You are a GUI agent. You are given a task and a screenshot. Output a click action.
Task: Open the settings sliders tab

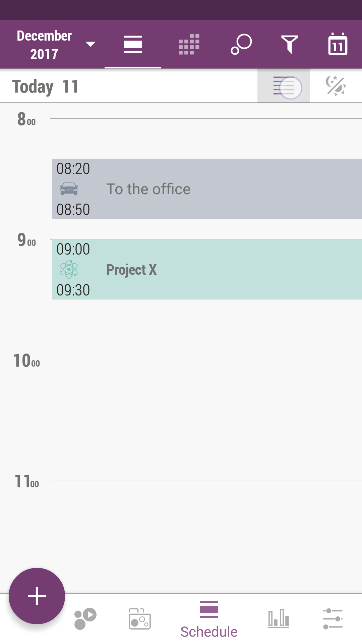333,619
